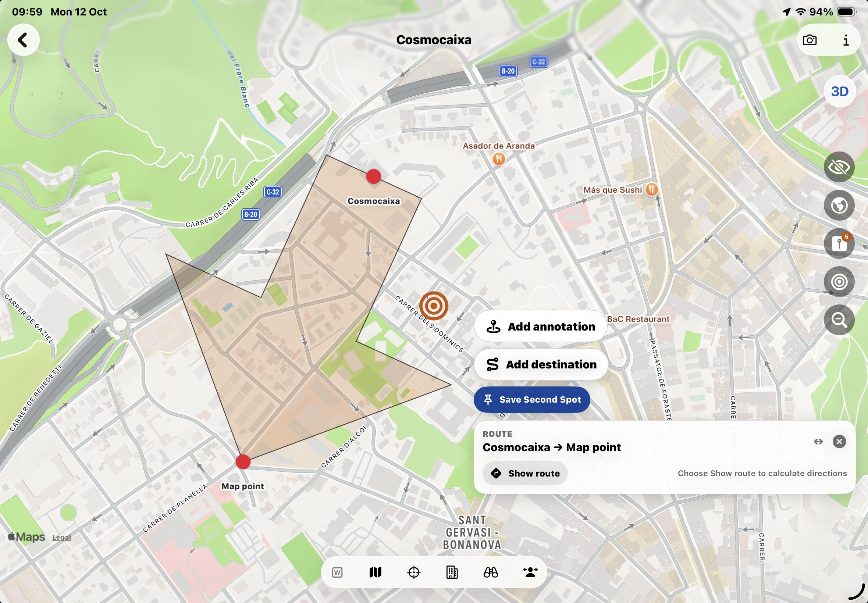Swap route direction arrows icon
The width and height of the screenshot is (868, 603).
(818, 442)
